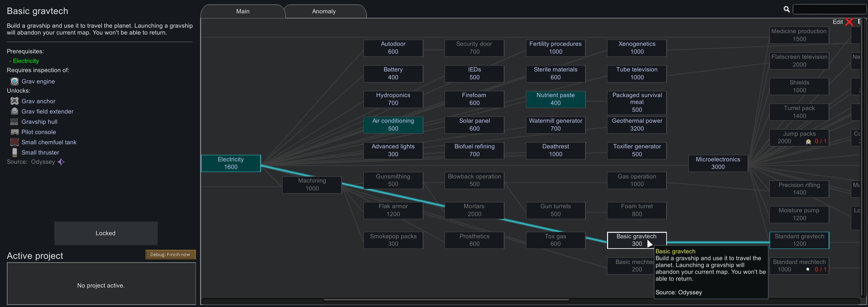Switch to the Main tab

tap(243, 11)
